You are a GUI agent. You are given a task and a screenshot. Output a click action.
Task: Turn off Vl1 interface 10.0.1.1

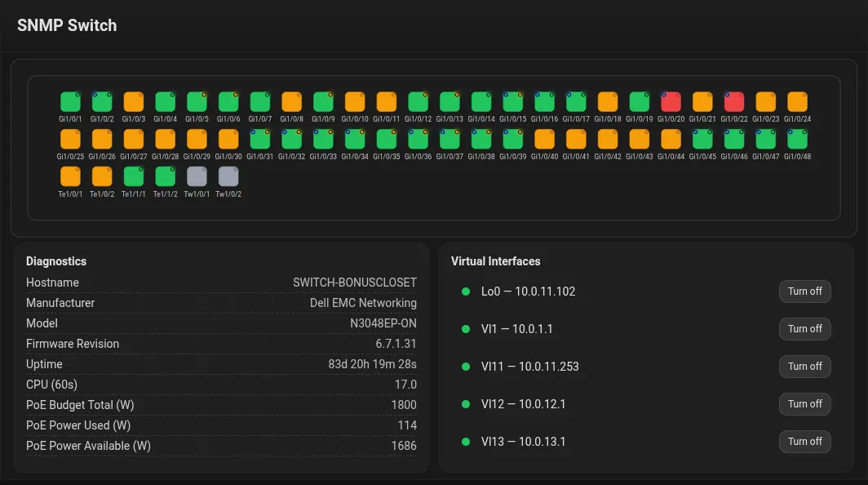click(805, 329)
